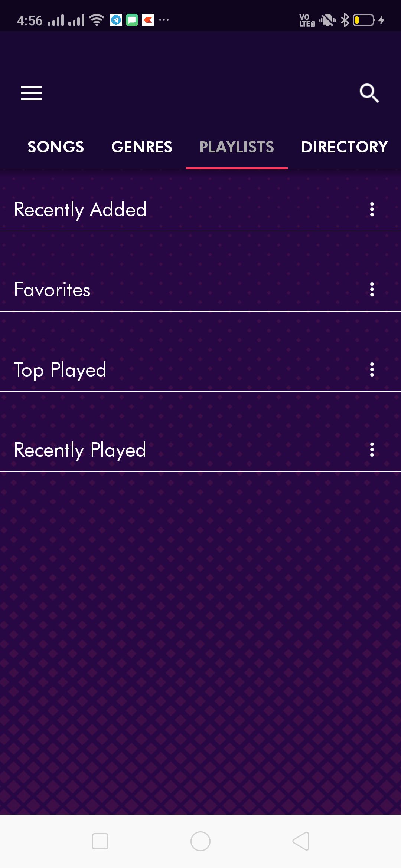Select the Playlists tab

[237, 147]
